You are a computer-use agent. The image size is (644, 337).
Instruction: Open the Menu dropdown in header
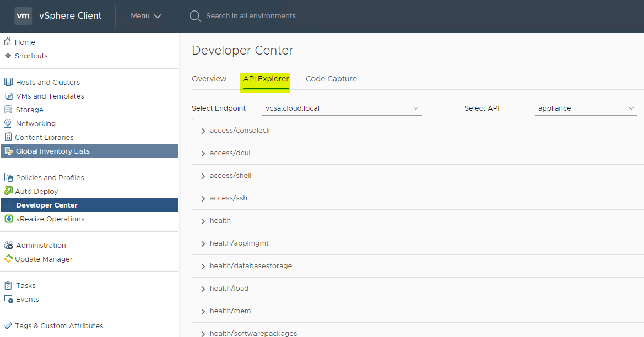[x=146, y=16]
